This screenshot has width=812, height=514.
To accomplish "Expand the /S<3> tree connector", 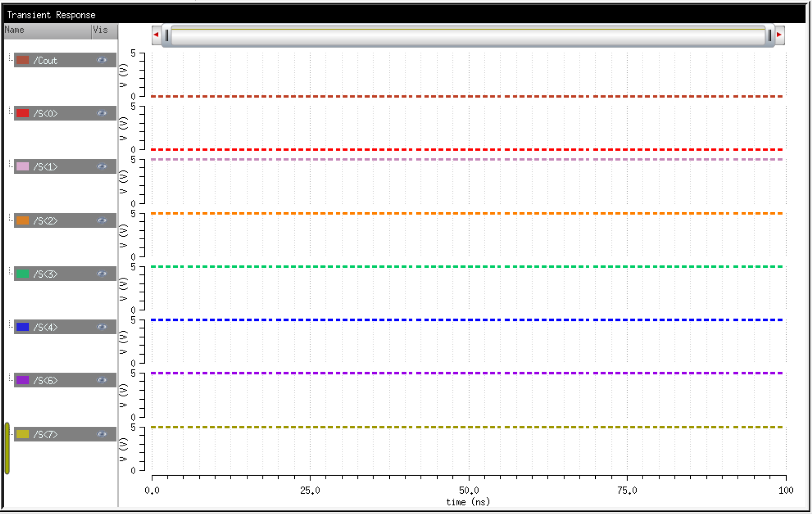I will pos(11,271).
